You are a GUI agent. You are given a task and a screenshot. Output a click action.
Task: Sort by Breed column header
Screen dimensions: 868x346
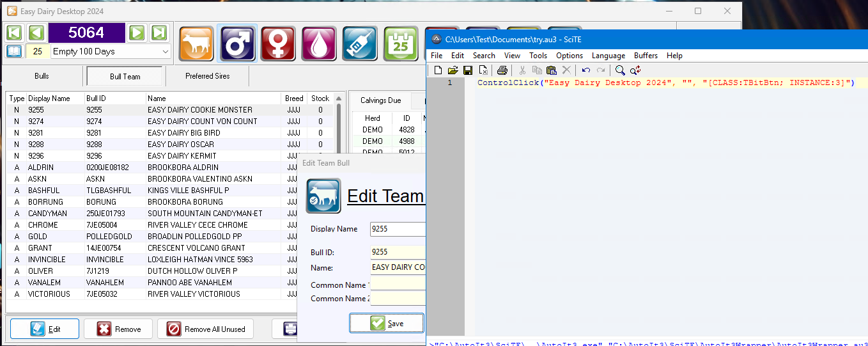pos(294,98)
